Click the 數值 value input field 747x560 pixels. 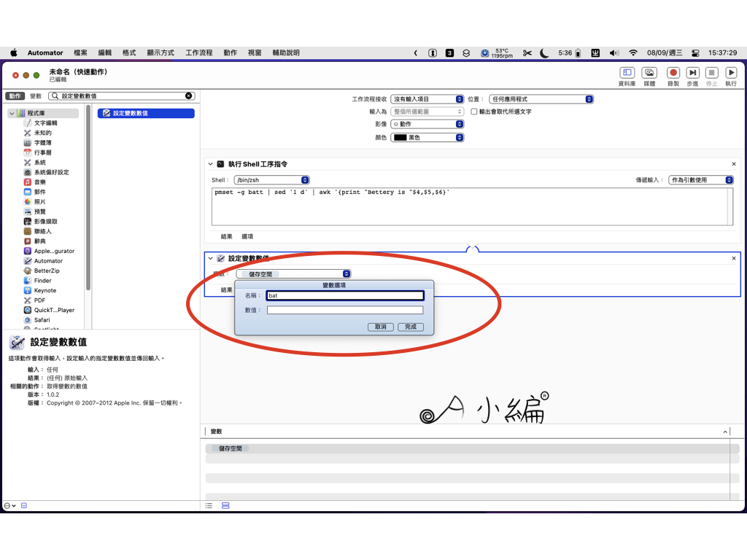tap(345, 310)
